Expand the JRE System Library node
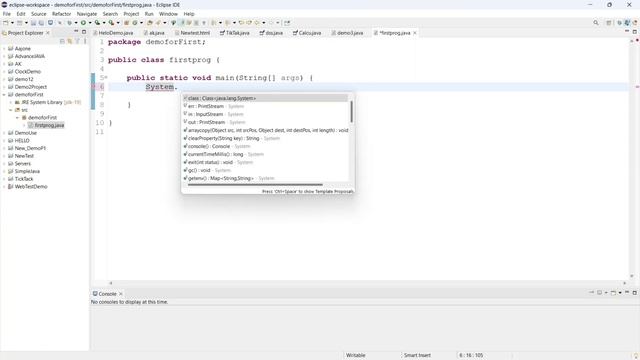The image size is (640, 360). (x=11, y=102)
